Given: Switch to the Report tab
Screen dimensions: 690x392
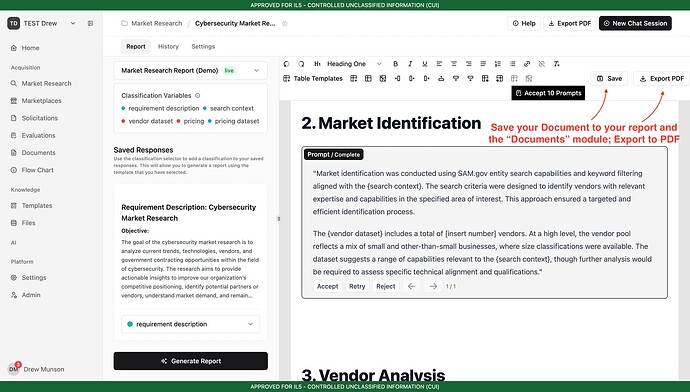Looking at the screenshot, I should 136,46.
